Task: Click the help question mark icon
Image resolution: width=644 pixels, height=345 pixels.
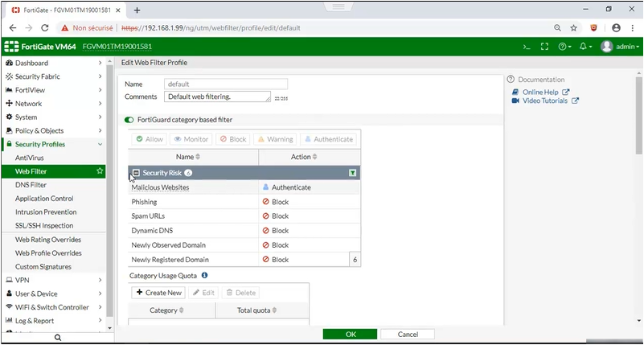Action: (x=564, y=47)
